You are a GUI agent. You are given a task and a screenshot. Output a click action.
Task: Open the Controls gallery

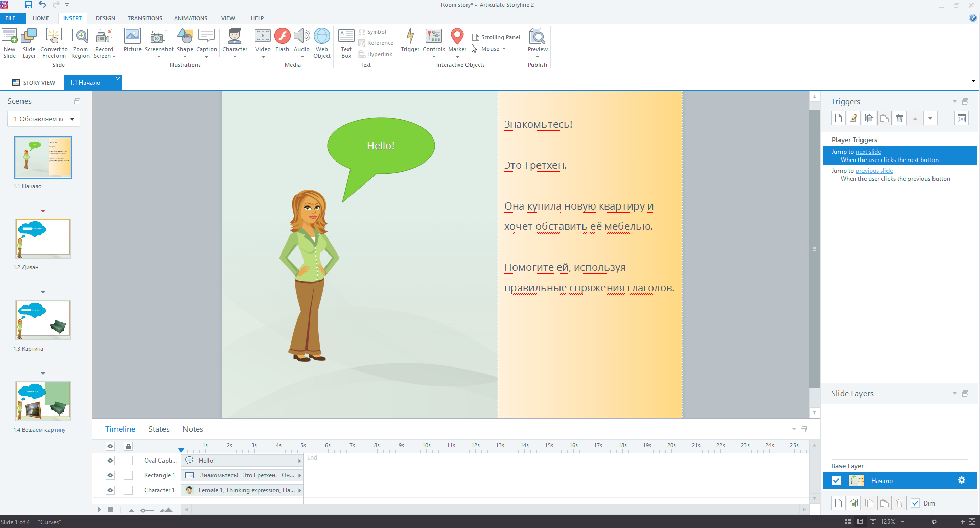(434, 43)
